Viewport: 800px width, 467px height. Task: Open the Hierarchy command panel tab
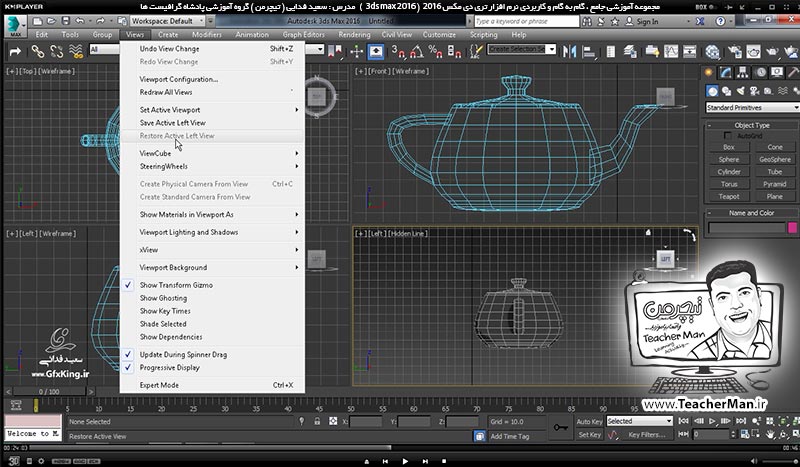coord(743,72)
